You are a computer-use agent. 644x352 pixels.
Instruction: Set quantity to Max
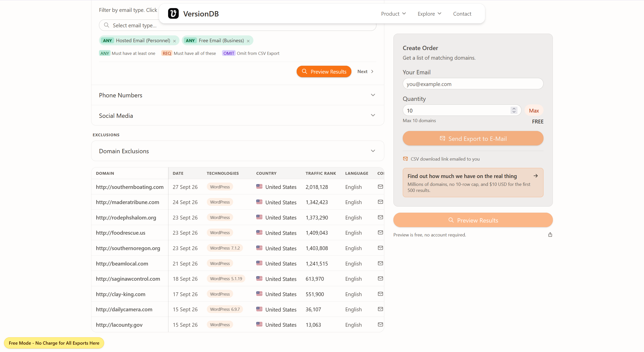point(534,111)
